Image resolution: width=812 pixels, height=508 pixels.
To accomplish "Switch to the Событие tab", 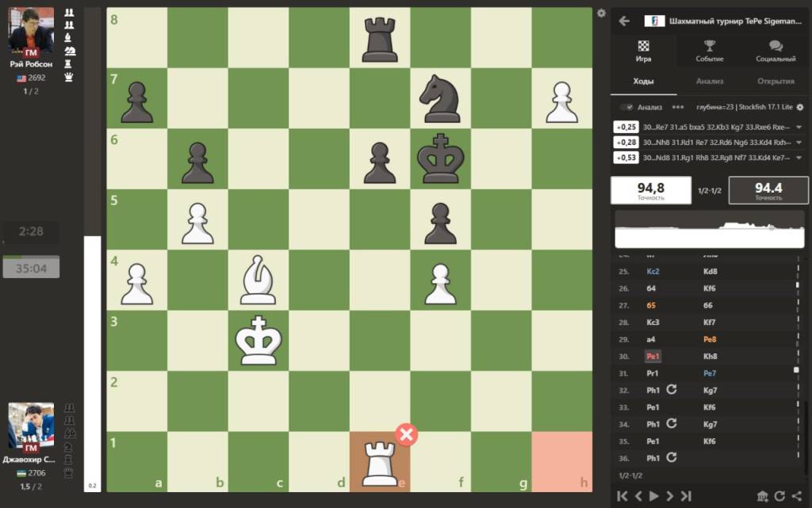I will (710, 51).
